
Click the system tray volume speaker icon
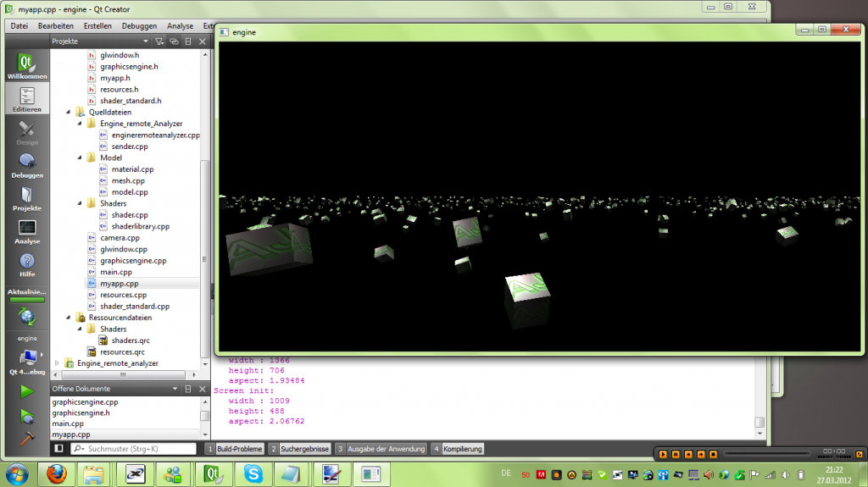pyautogui.click(x=786, y=475)
